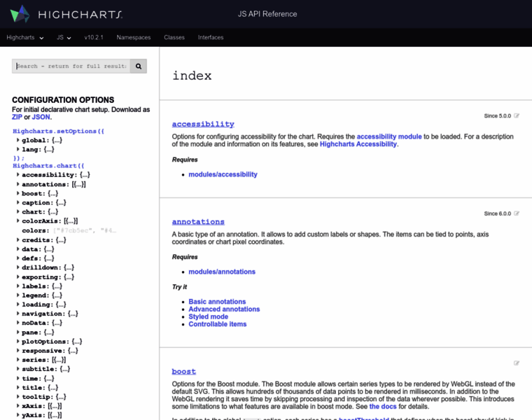Image resolution: width=532 pixels, height=420 pixels.
Task: Expand the navigation tree node
Action: [x=18, y=313]
